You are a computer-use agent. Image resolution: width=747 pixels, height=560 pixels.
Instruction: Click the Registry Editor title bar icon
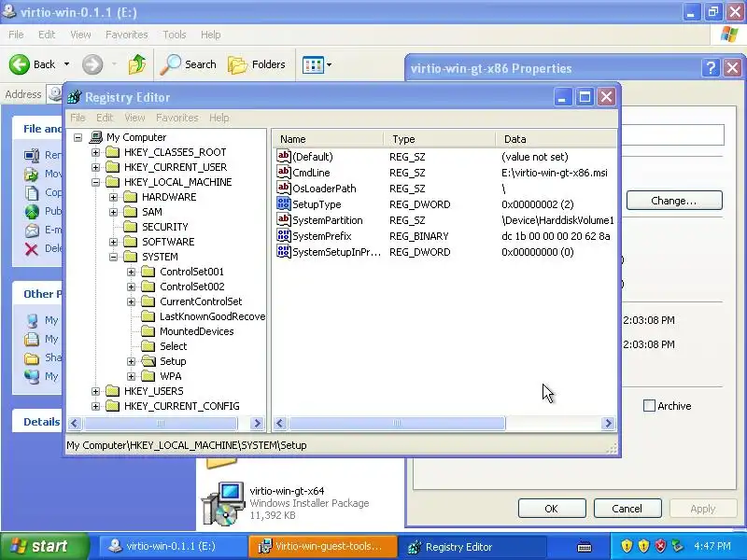(x=74, y=97)
